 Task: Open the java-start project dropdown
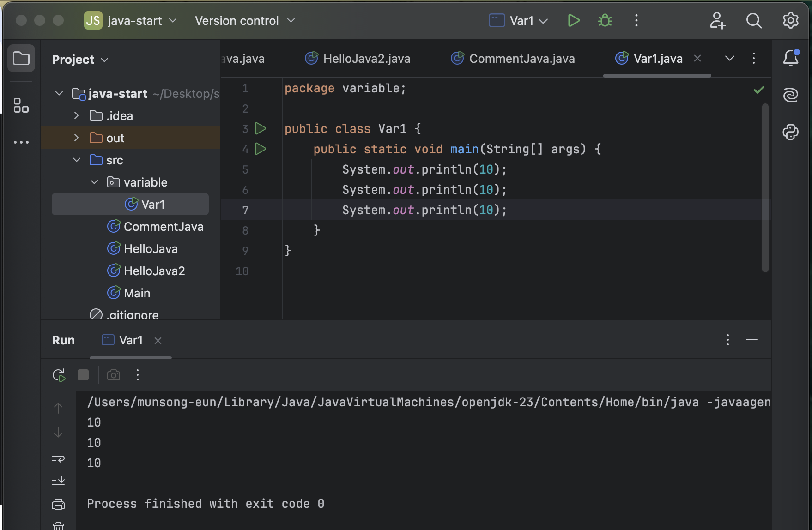tap(131, 21)
